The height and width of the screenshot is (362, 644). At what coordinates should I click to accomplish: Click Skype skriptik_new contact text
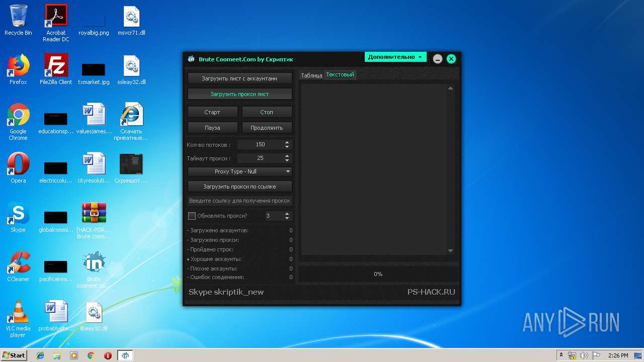[226, 292]
